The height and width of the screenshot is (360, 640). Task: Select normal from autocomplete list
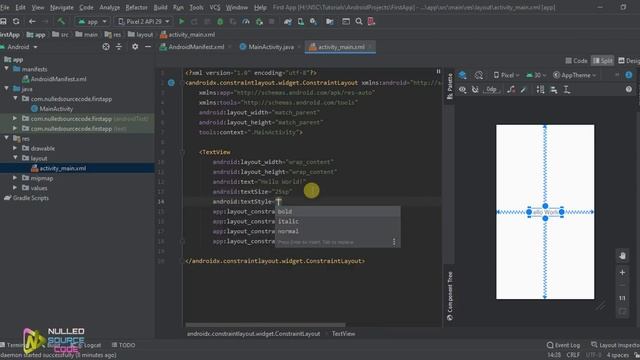tap(338, 231)
